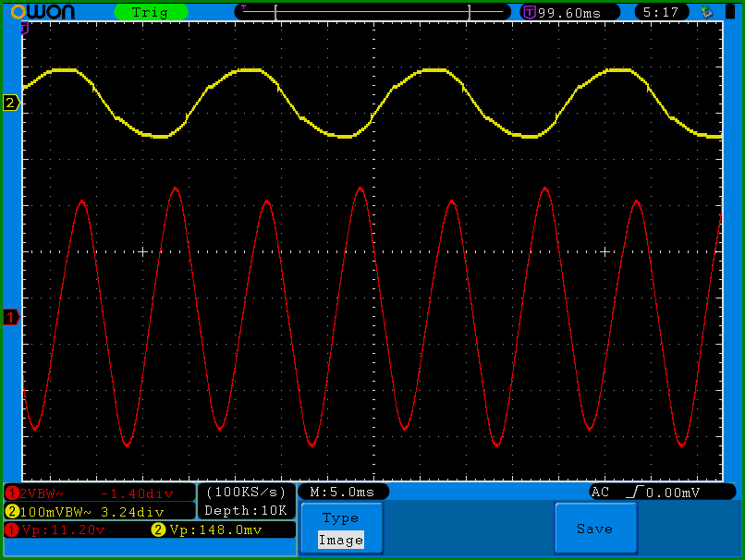Click the 5:17 clock readout
This screenshot has width=745, height=560.
pos(661,12)
